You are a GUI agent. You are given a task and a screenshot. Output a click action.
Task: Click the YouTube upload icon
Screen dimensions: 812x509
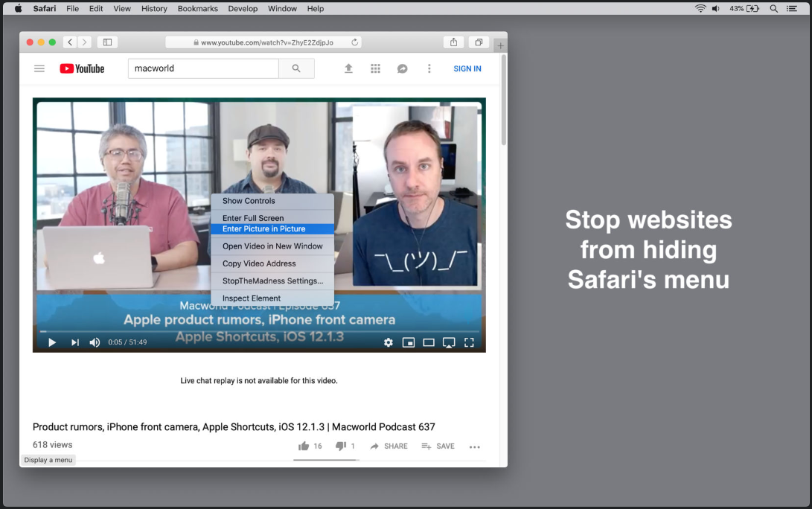(348, 68)
